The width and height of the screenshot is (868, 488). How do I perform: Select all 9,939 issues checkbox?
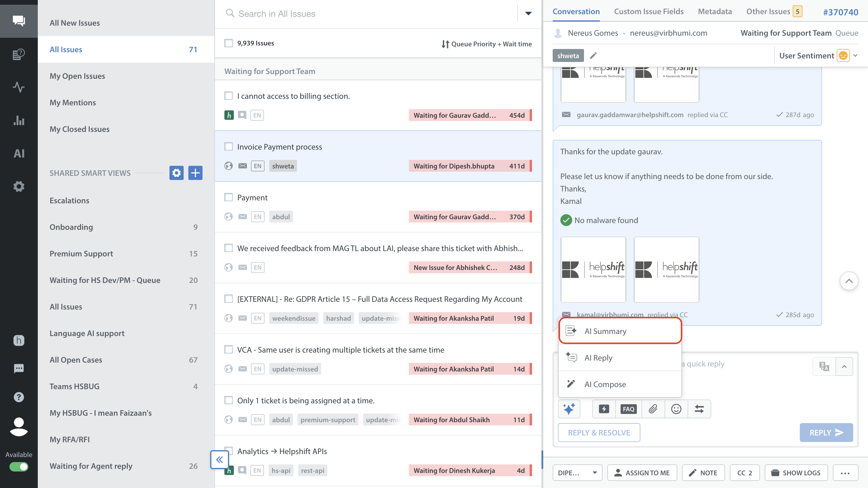[229, 43]
